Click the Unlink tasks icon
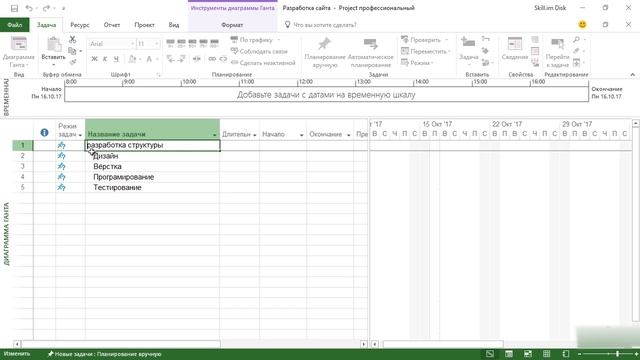Viewport: 640px width, 360px height. 223,59
